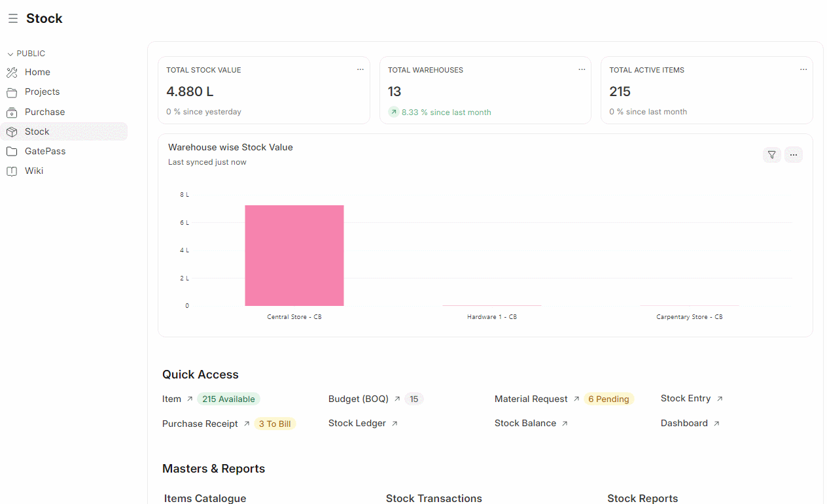The height and width of the screenshot is (504, 827).
Task: Click the arrow icon next to Stock Entry
Action: click(720, 399)
